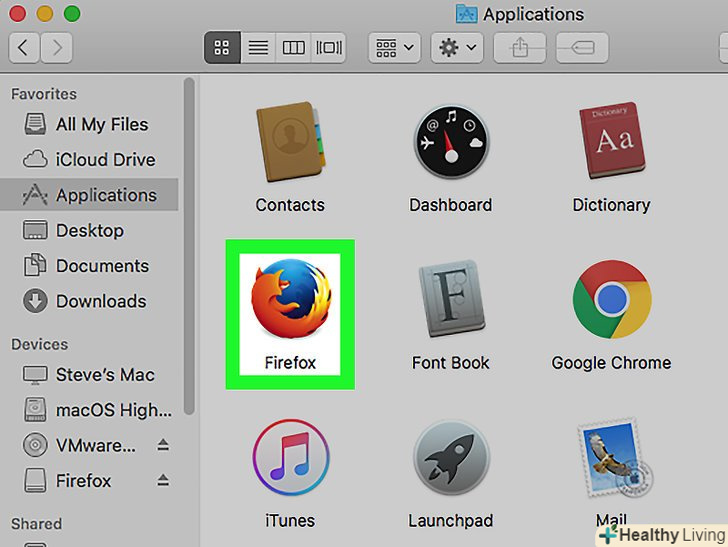The image size is (728, 547).
Task: Switch to list view mode
Action: [x=258, y=47]
